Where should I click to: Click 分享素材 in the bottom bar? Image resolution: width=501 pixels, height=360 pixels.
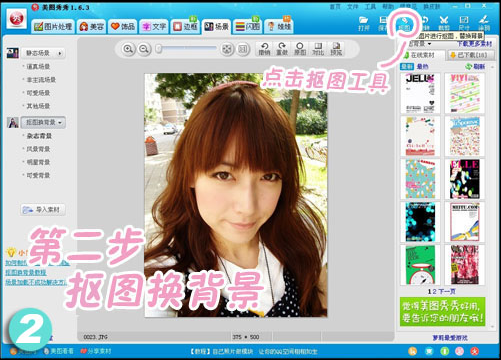point(96,351)
